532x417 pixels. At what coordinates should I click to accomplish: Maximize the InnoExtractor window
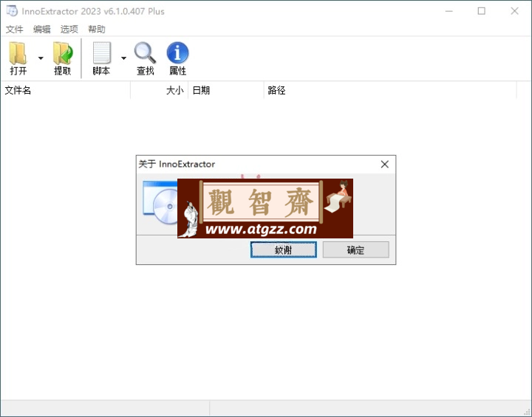coord(482,11)
